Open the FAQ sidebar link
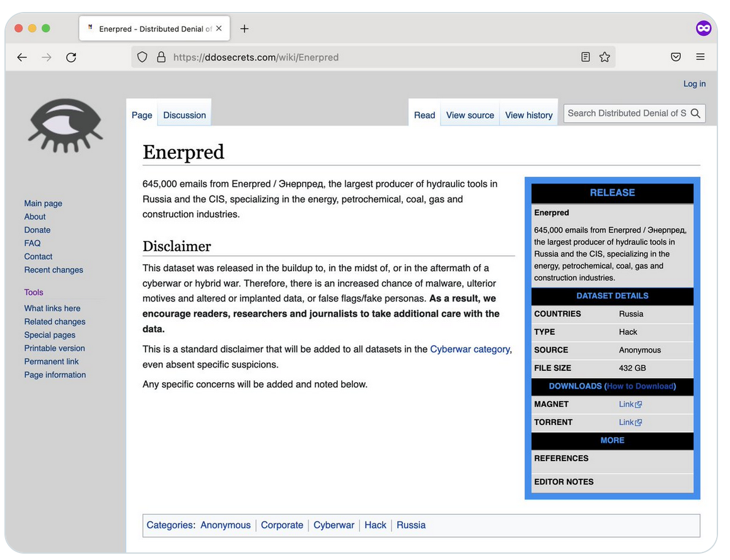This screenshot has height=560, width=730. click(x=32, y=243)
